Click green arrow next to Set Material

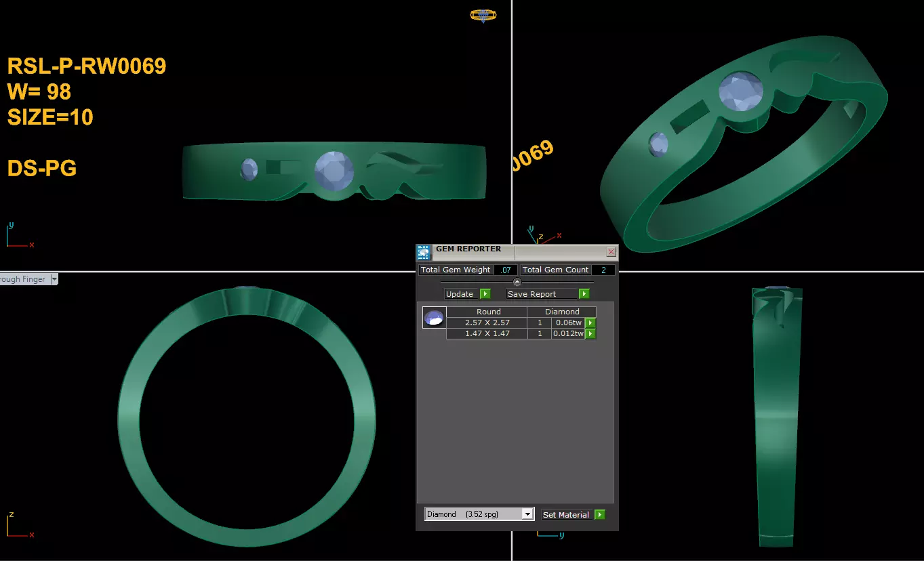pyautogui.click(x=600, y=515)
